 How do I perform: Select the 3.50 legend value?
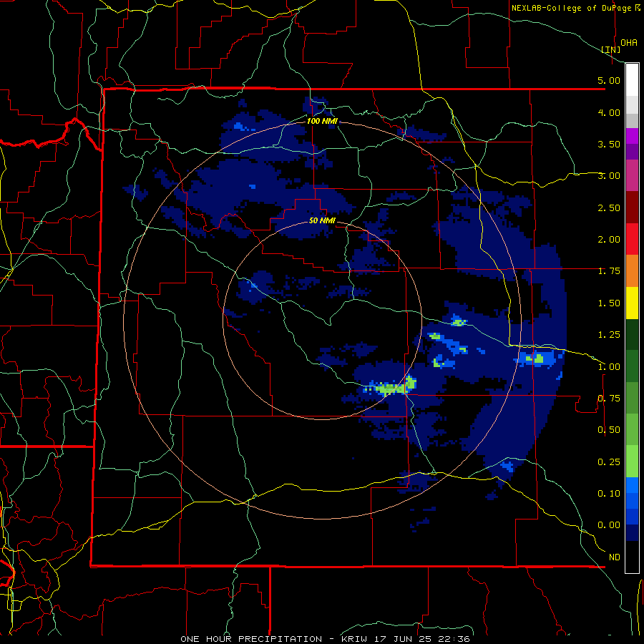[609, 144]
